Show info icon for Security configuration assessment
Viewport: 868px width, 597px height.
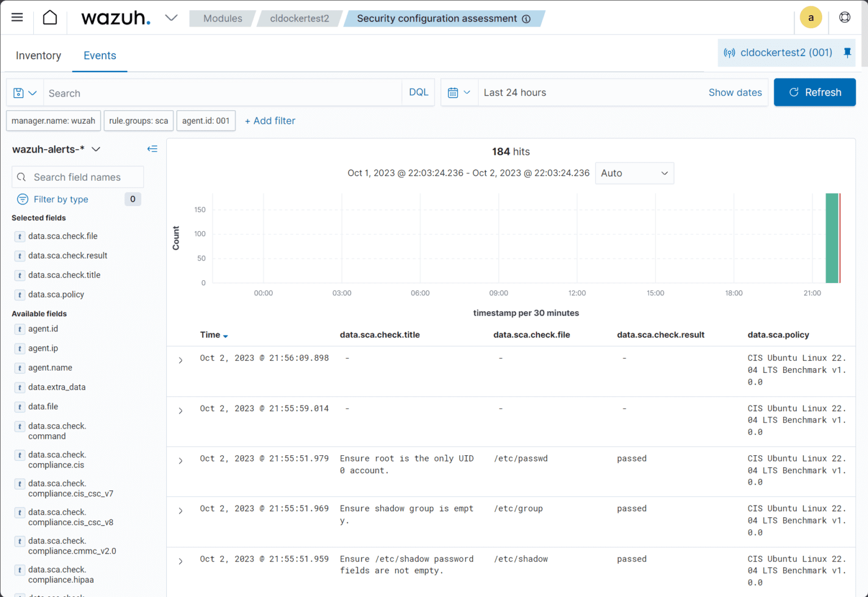(x=526, y=19)
